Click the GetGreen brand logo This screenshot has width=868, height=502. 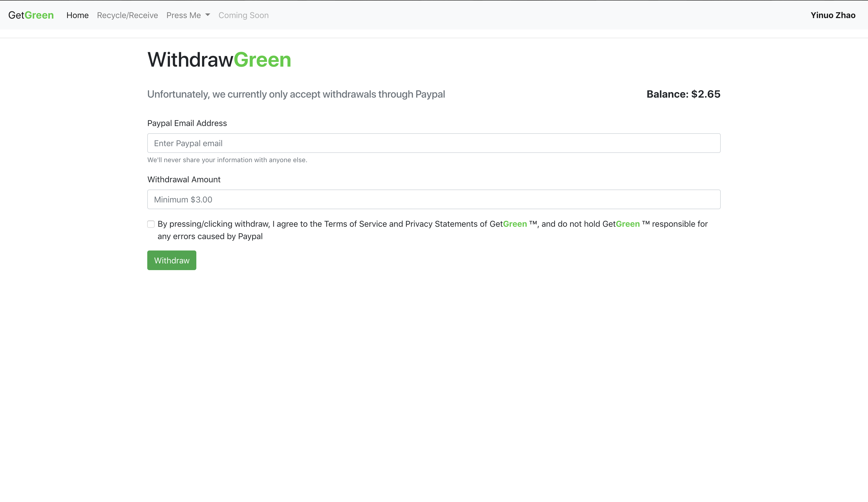click(31, 15)
